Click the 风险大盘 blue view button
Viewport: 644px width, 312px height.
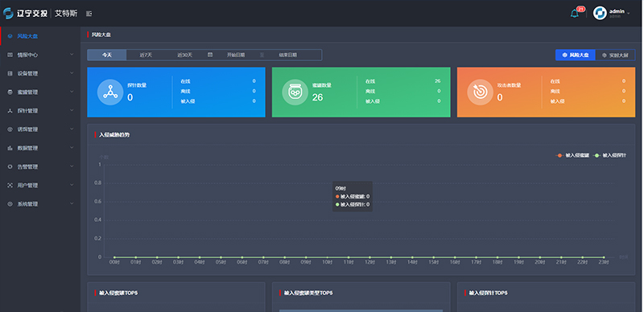pos(576,55)
